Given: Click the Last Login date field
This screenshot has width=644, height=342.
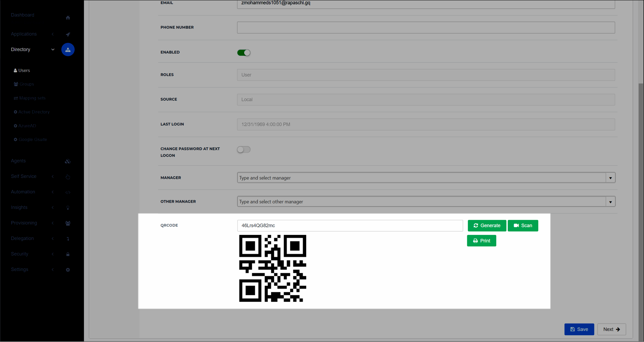Looking at the screenshot, I should (x=426, y=125).
